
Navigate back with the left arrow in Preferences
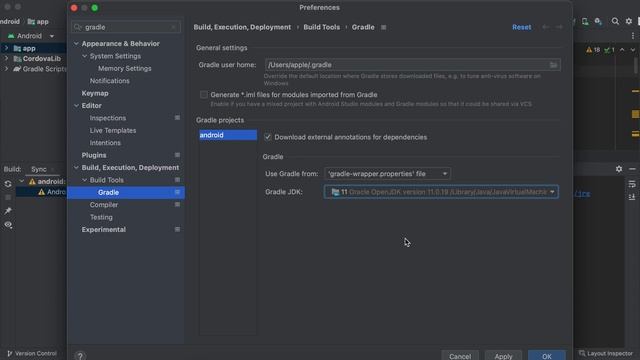coord(546,27)
